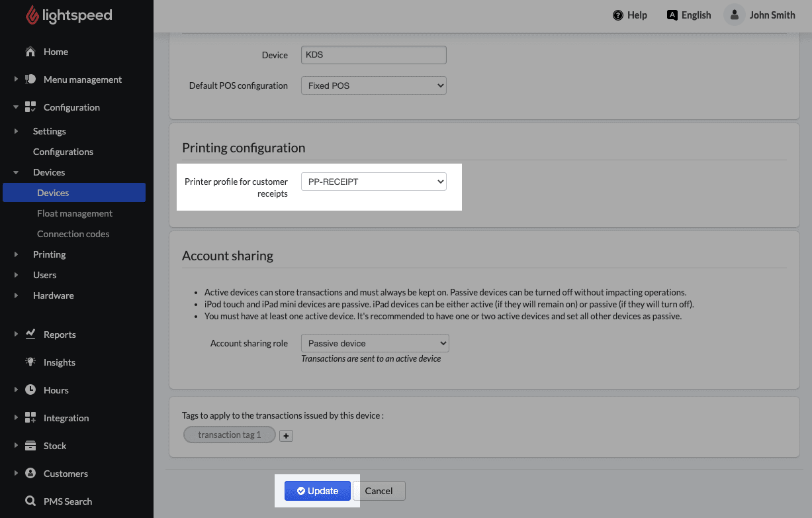Open Insights lightbulb icon
The width and height of the screenshot is (812, 518).
tap(30, 362)
